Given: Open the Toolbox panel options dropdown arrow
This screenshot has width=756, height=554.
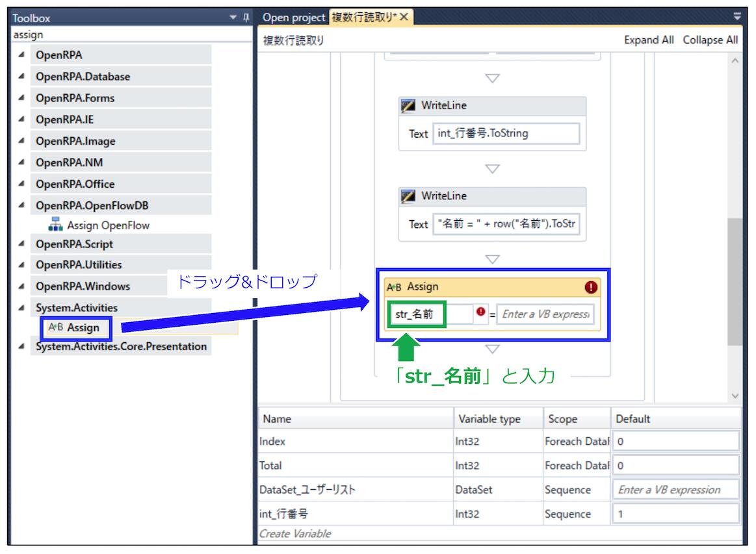Looking at the screenshot, I should (x=234, y=18).
